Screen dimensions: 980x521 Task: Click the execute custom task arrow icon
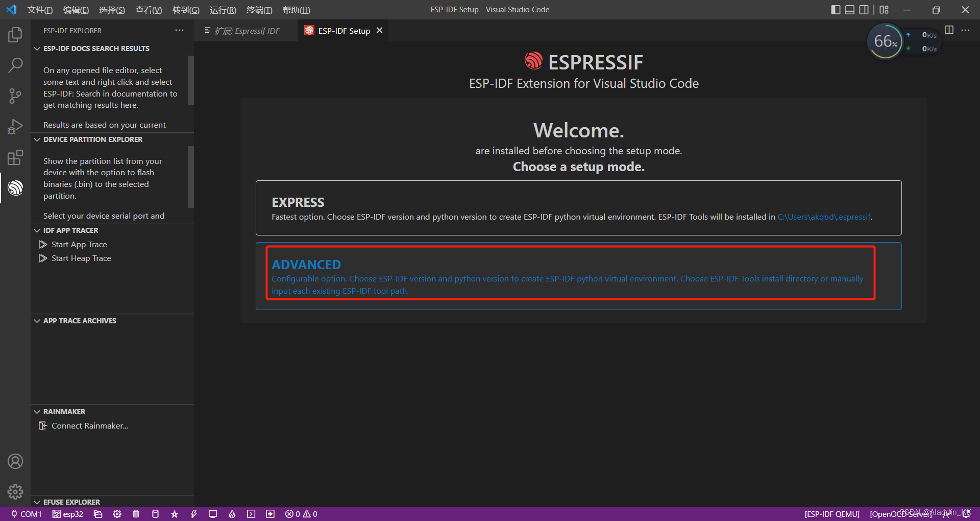(x=271, y=514)
